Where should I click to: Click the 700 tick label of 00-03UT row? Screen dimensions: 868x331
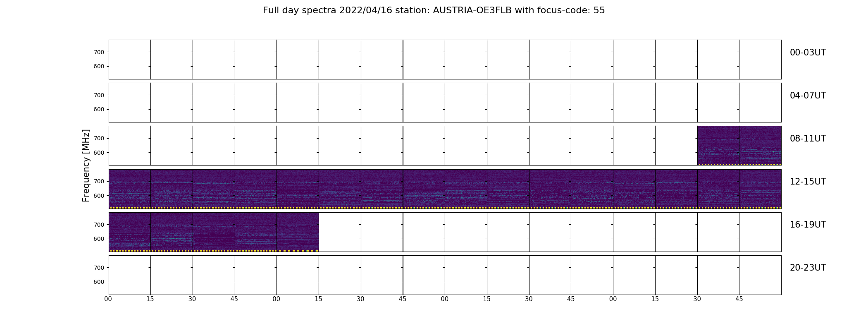(99, 52)
